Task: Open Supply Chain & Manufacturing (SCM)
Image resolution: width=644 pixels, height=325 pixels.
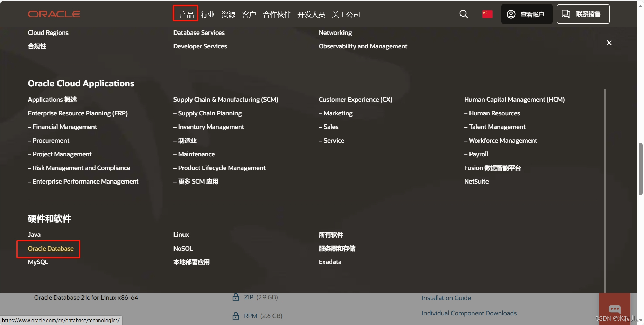Action: (226, 100)
